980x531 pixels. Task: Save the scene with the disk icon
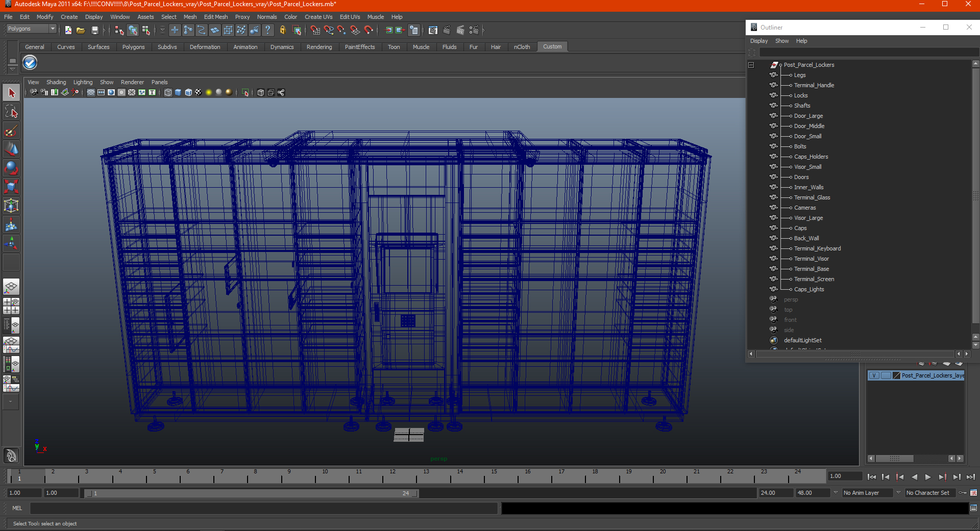tap(94, 30)
